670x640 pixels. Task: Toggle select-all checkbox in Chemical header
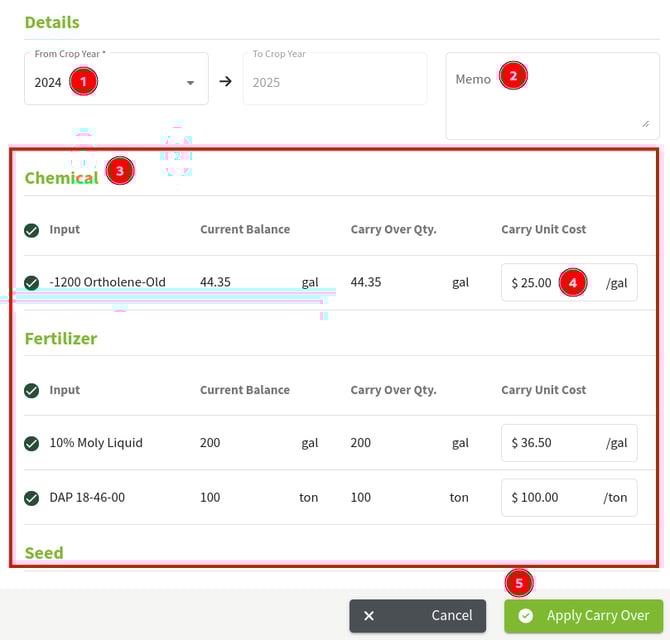(x=32, y=230)
